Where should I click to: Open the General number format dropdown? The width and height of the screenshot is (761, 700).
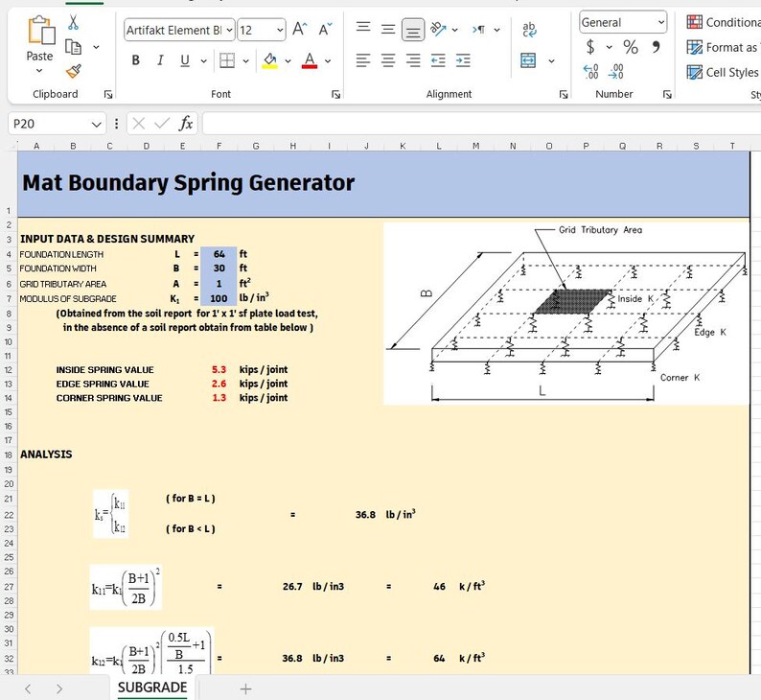point(661,22)
